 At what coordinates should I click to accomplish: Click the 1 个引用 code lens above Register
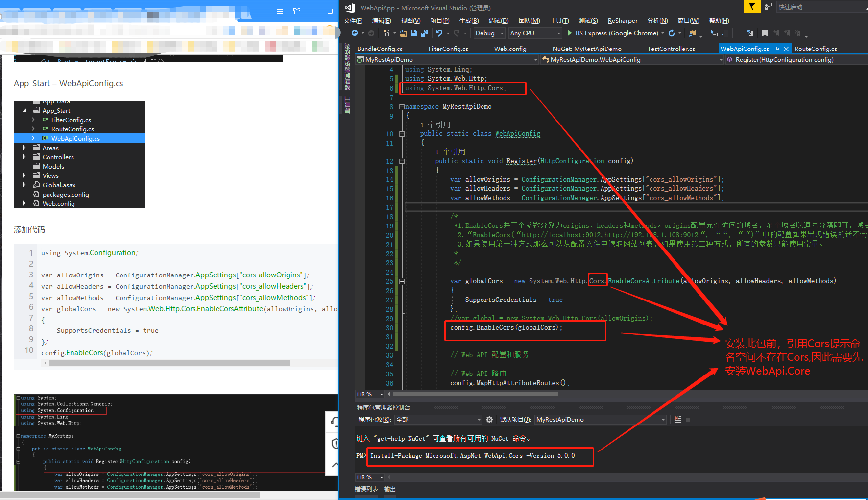coord(450,152)
